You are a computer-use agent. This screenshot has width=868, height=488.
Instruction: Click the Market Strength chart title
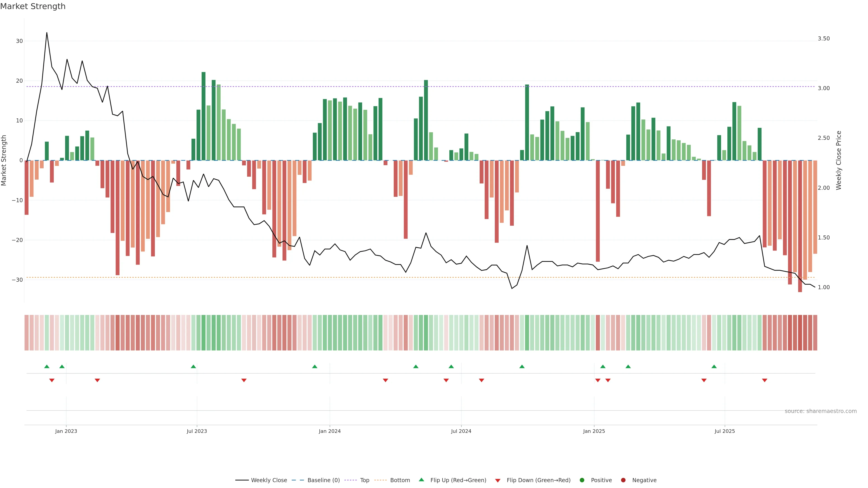click(x=33, y=6)
